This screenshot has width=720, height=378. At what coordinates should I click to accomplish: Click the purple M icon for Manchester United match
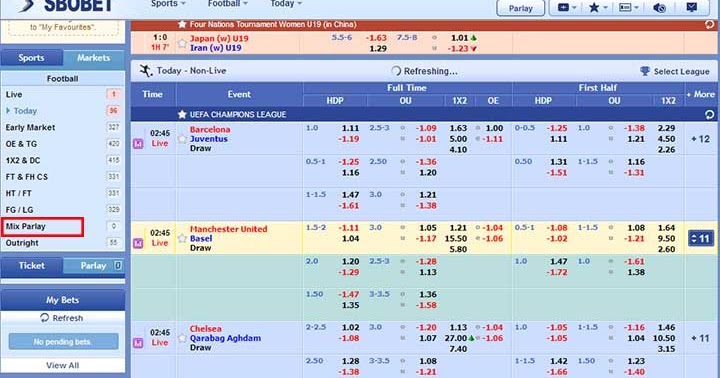coord(138,243)
